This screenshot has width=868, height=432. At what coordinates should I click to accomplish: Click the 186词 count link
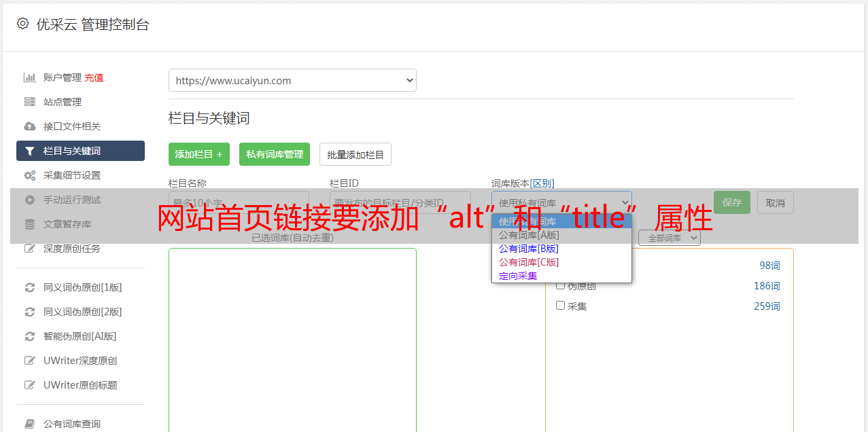[767, 286]
